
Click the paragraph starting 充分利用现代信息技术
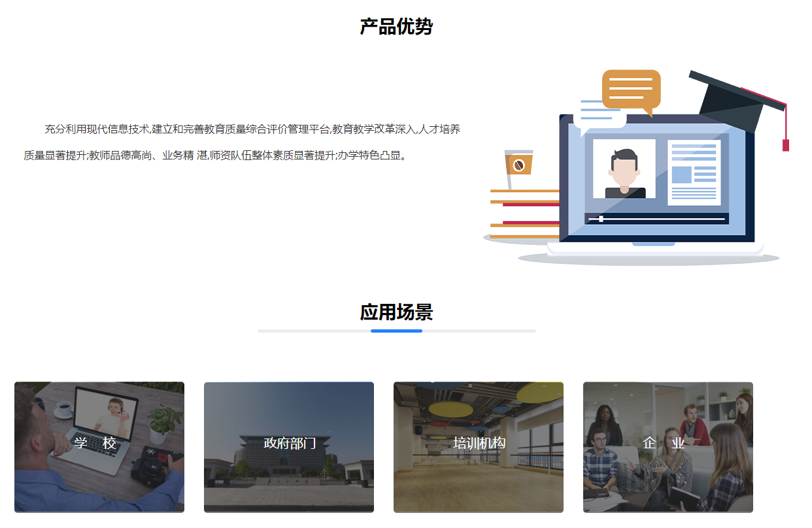point(242,142)
